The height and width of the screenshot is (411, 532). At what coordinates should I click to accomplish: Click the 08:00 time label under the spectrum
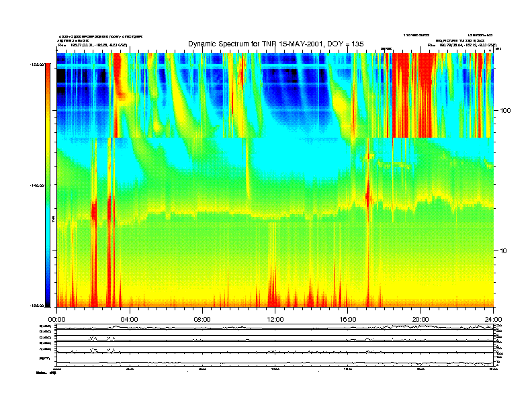(x=202, y=320)
